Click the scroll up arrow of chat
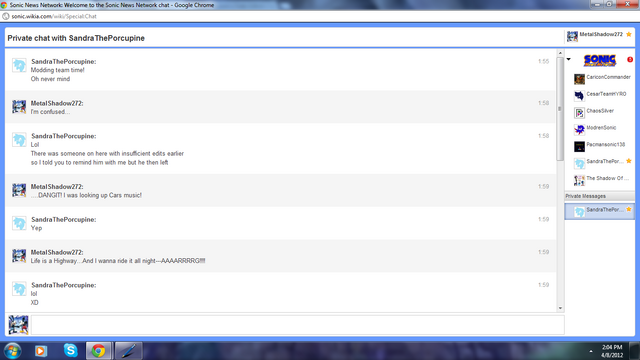The width and height of the screenshot is (640, 360). (x=560, y=53)
